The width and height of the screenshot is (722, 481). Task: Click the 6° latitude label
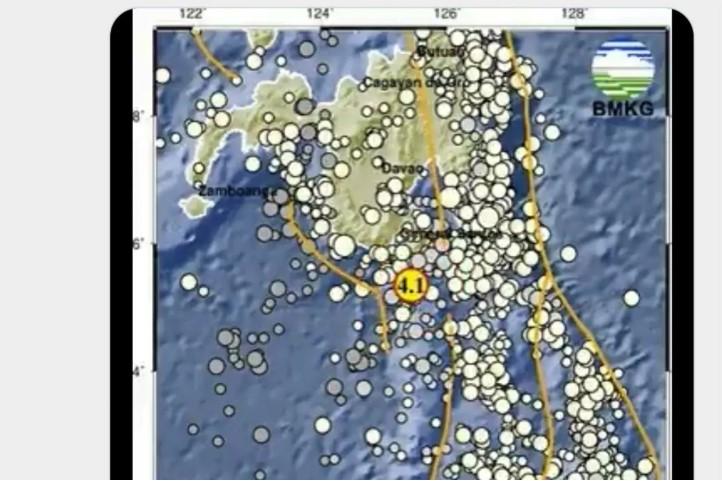pyautogui.click(x=138, y=244)
